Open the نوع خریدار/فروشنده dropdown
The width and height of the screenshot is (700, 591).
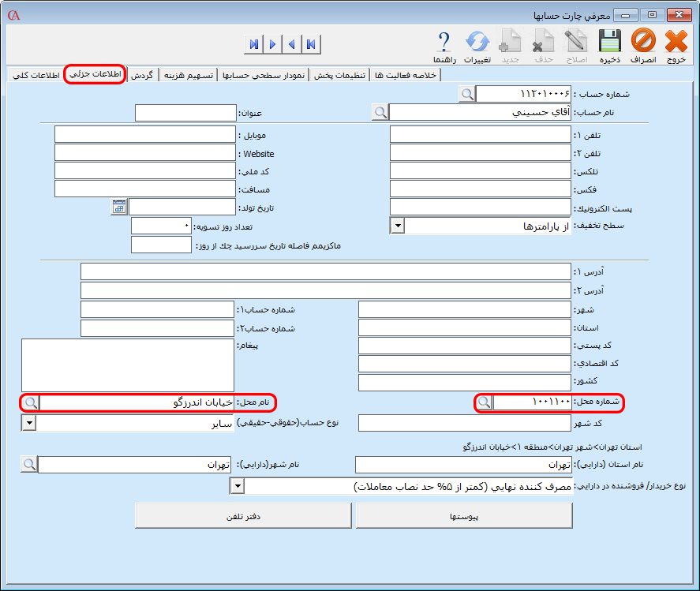(237, 486)
